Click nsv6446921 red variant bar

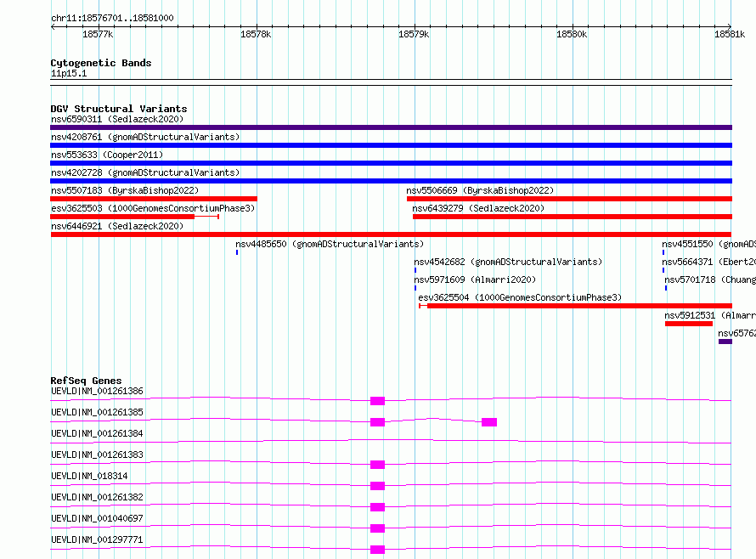(x=391, y=234)
